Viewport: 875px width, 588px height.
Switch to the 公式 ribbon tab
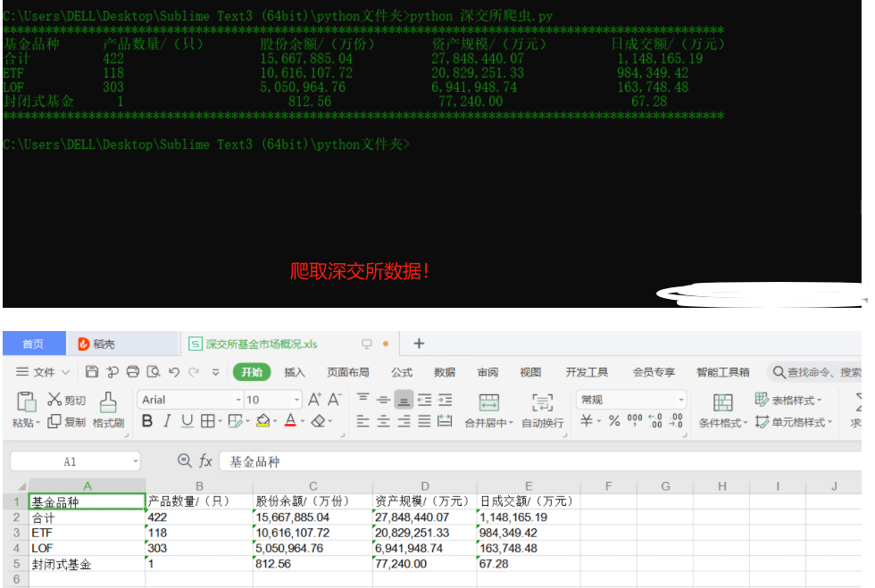(x=402, y=372)
